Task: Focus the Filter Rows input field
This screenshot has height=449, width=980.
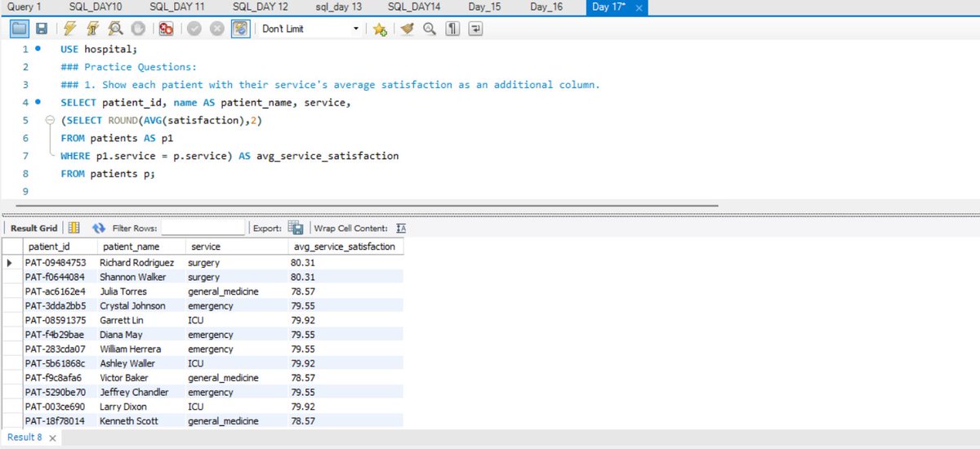Action: (x=203, y=228)
